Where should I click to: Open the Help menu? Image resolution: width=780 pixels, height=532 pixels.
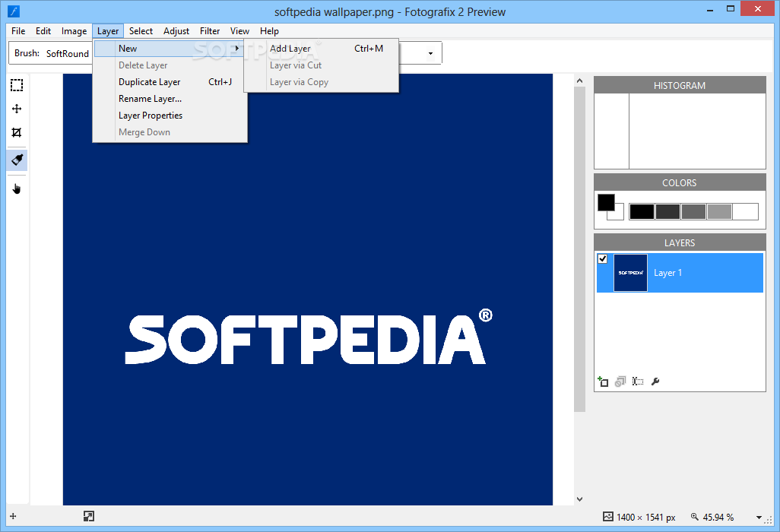(x=269, y=31)
